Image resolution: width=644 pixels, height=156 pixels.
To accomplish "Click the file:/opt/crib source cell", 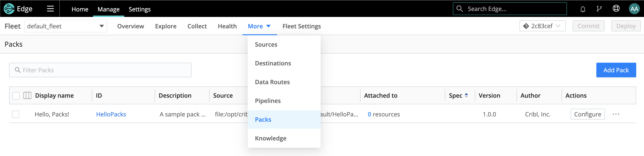I will point(231,114).
